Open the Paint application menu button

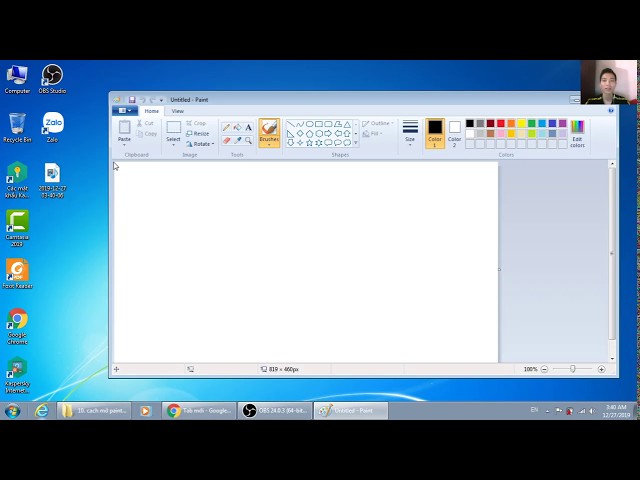point(124,111)
